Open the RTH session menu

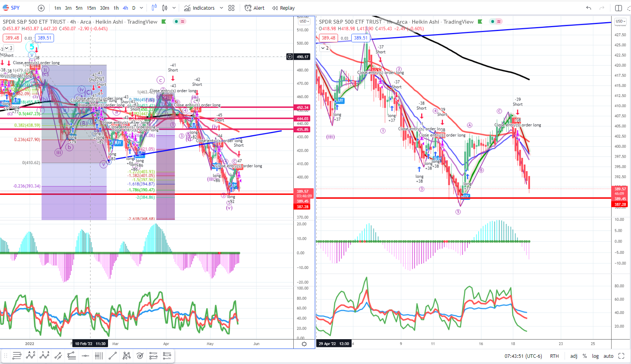tap(554, 356)
